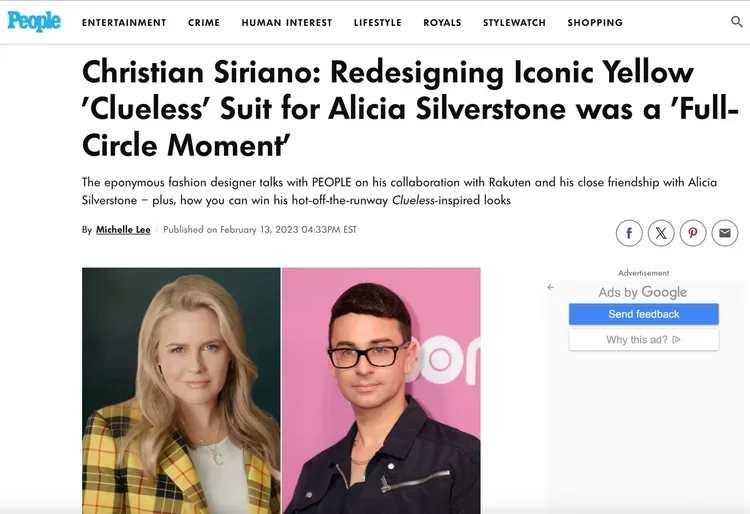The image size is (750, 514).
Task: Open the Shopping section
Action: pos(595,22)
